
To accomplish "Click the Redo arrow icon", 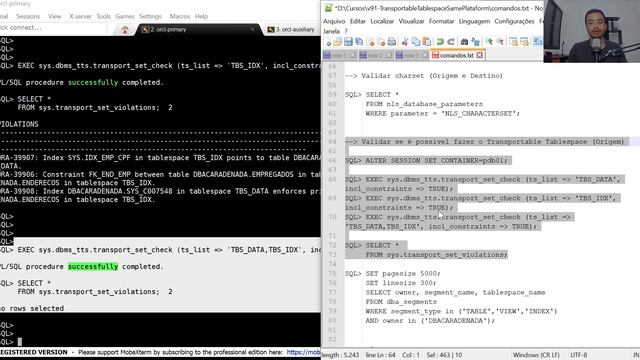I will [451, 42].
